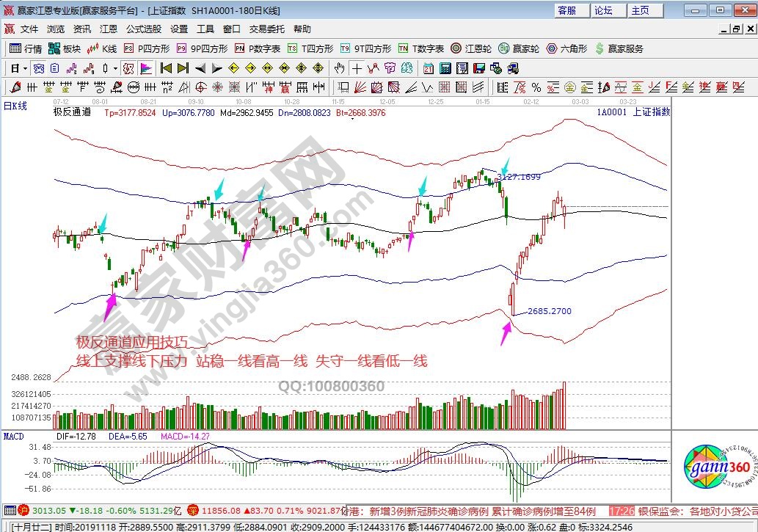Open the 公式选股 formula stock-picking menu
Image resolution: width=758 pixels, height=532 pixels.
click(143, 29)
